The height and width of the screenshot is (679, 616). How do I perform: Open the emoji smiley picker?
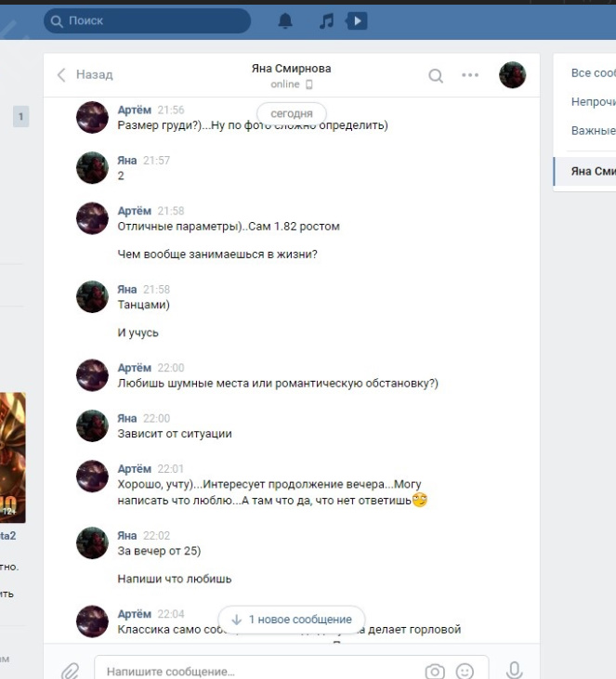click(x=465, y=672)
